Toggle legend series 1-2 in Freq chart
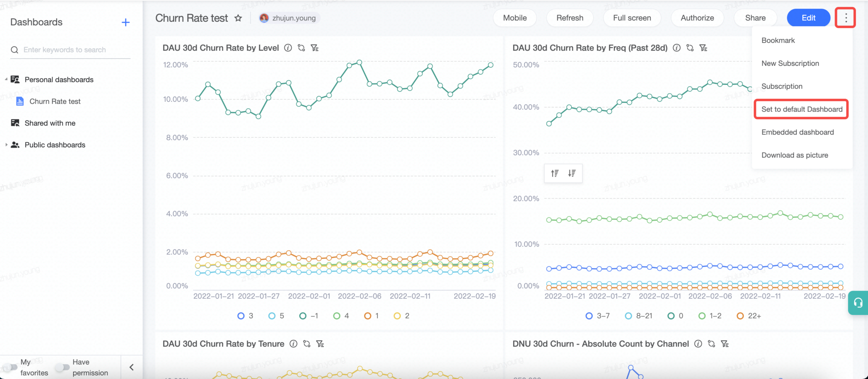The width and height of the screenshot is (868, 379). coord(710,316)
